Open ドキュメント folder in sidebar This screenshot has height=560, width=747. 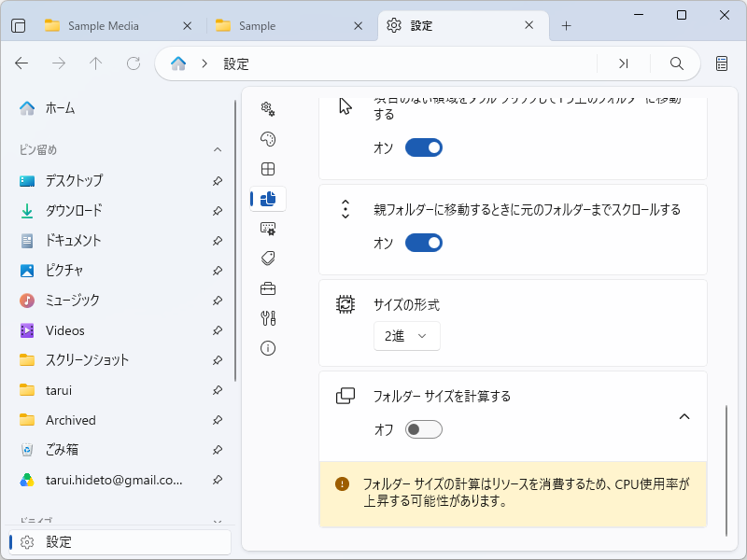[x=120, y=241]
